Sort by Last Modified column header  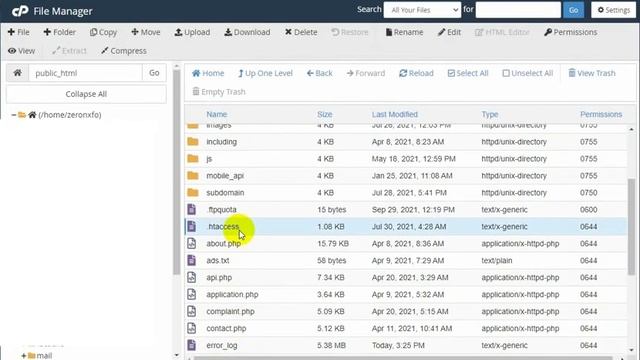(x=395, y=115)
